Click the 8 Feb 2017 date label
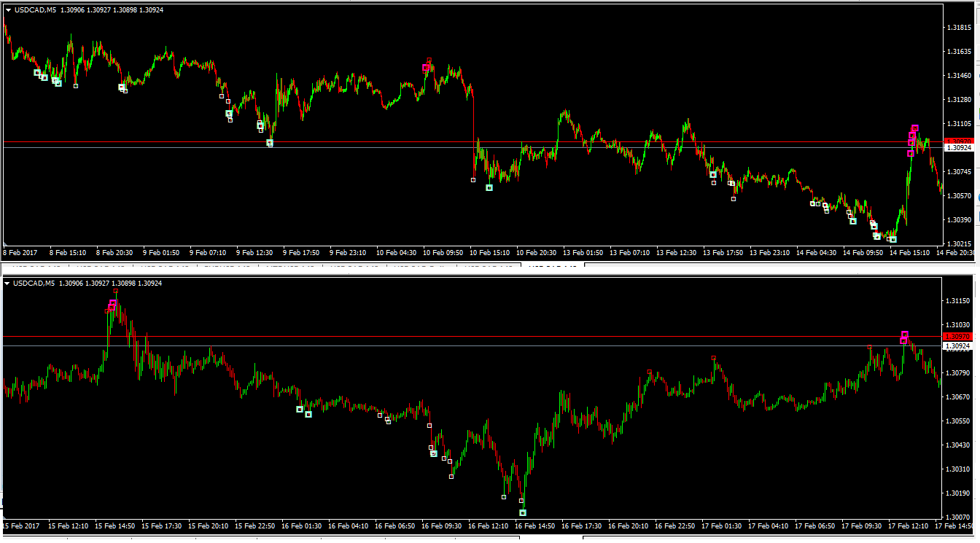 [20, 253]
